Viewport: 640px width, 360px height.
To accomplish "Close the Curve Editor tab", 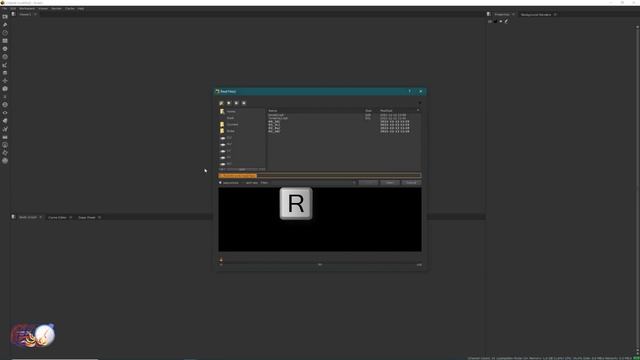I will (x=71, y=218).
